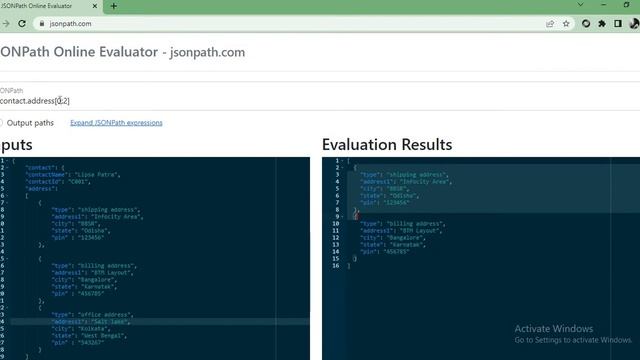Click the lock site info icon
This screenshot has width=640, height=360.
pos(42,24)
